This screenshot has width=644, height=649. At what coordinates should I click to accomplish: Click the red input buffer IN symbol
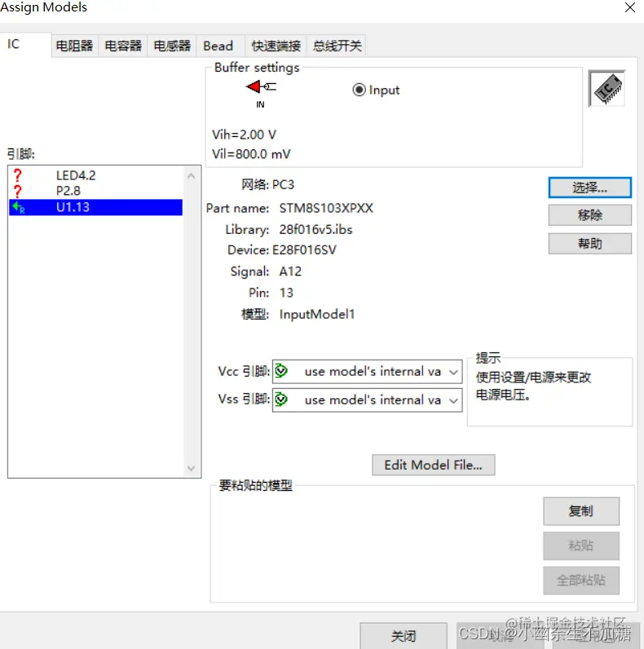[x=261, y=87]
